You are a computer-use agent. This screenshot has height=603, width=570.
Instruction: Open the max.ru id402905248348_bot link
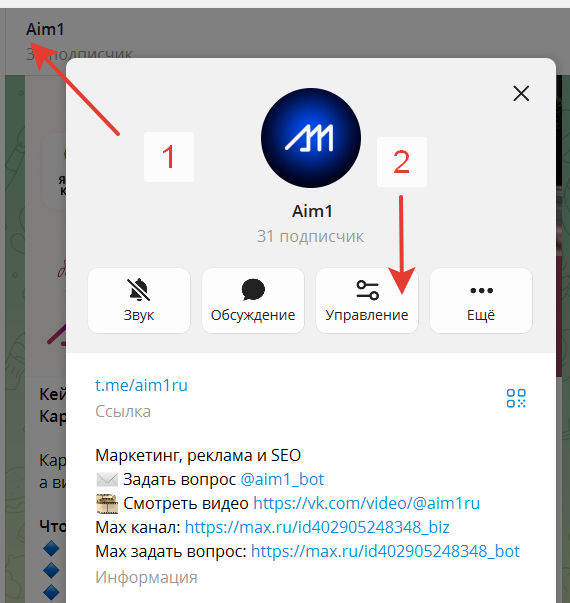pyautogui.click(x=385, y=551)
